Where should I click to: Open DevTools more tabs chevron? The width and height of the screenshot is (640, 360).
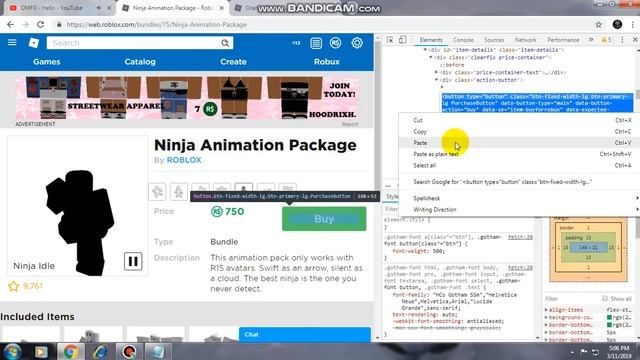pyautogui.click(x=591, y=40)
